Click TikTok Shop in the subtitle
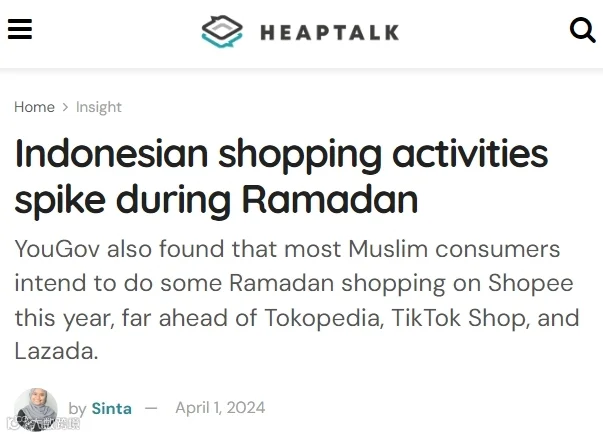The width and height of the screenshot is (603, 436). pyautogui.click(x=460, y=318)
